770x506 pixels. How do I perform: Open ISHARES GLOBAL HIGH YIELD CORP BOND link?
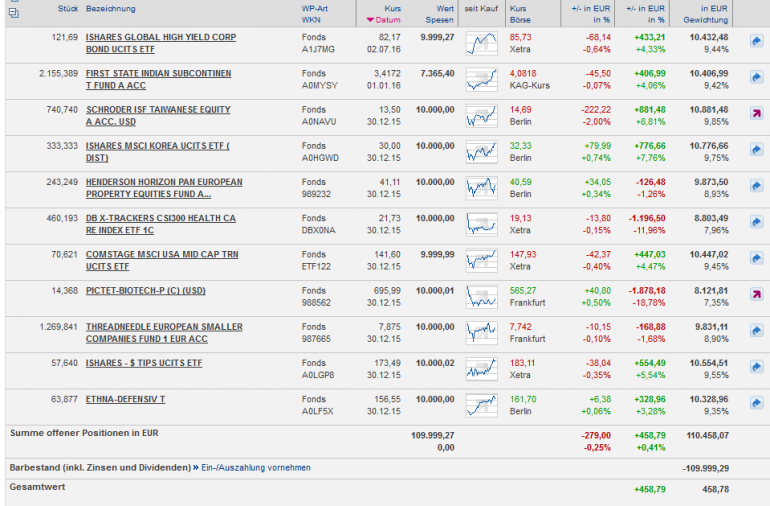click(161, 43)
